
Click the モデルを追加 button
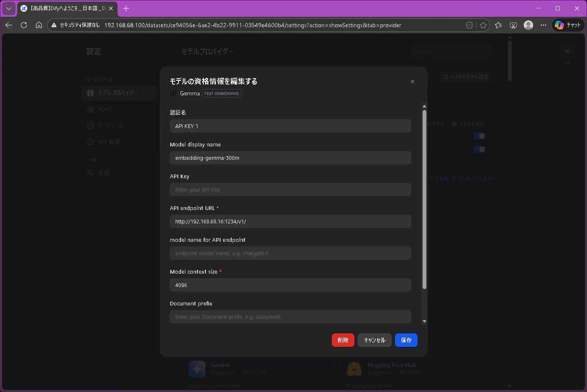pos(468,124)
